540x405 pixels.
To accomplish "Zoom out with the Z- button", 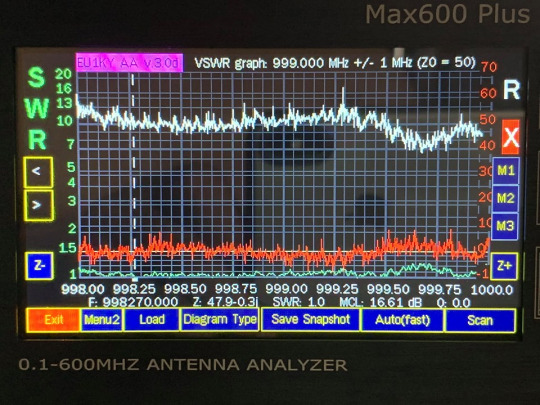I will click(39, 266).
